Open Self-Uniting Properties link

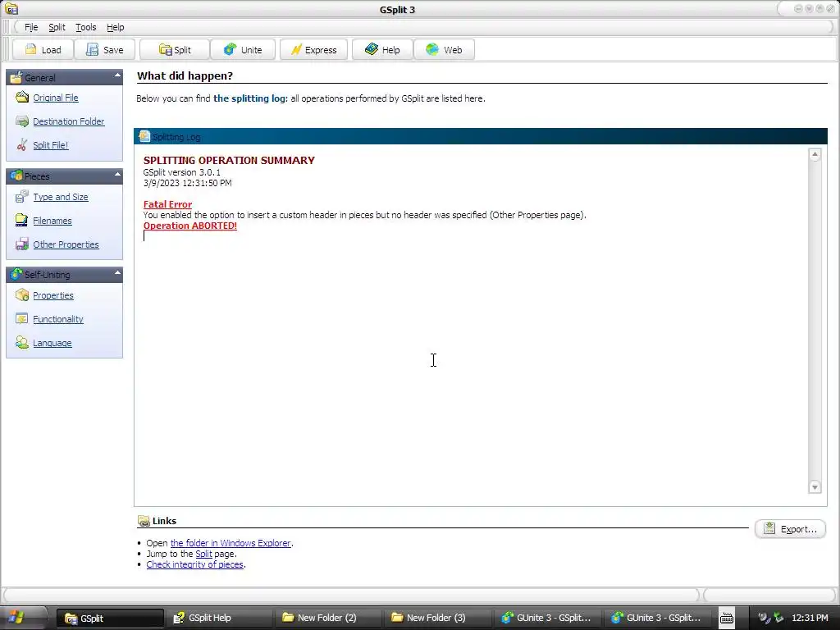[53, 295]
